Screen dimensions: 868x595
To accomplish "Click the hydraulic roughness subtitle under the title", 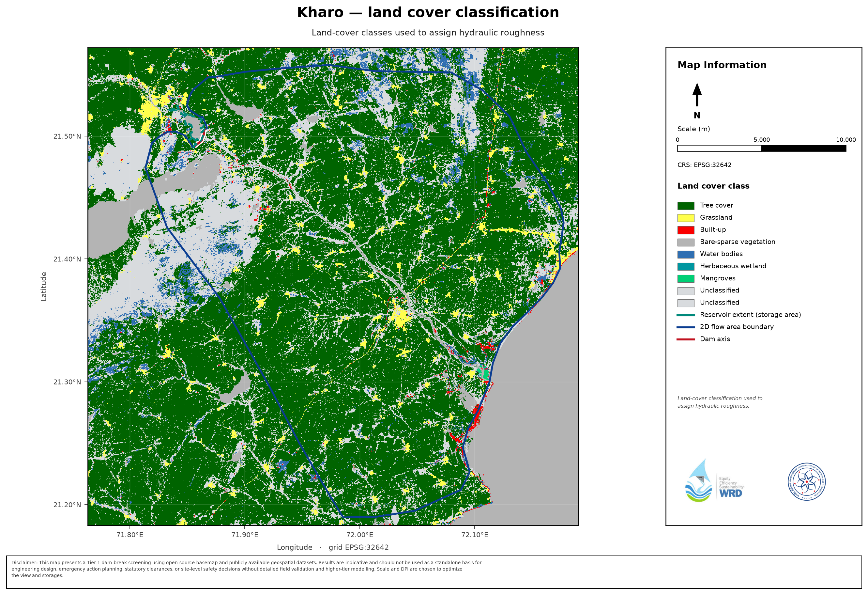I will [428, 33].
